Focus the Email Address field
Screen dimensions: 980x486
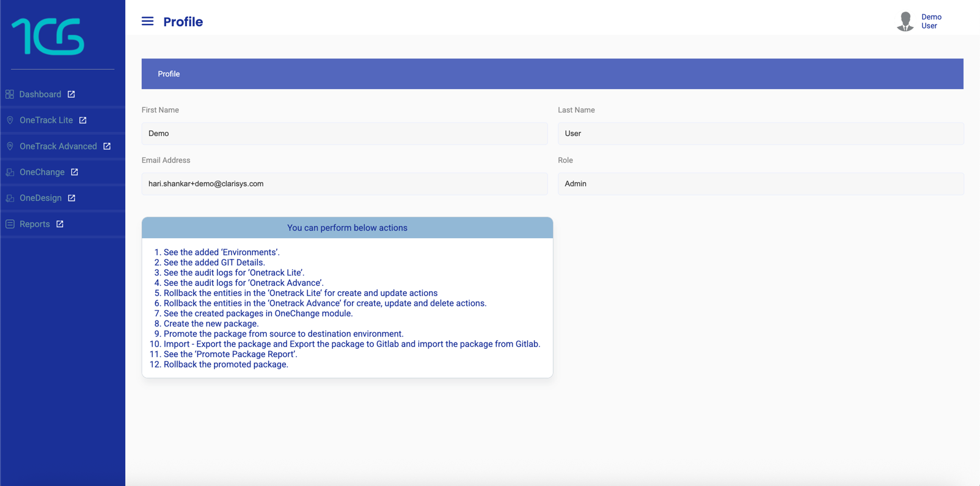[x=345, y=184]
